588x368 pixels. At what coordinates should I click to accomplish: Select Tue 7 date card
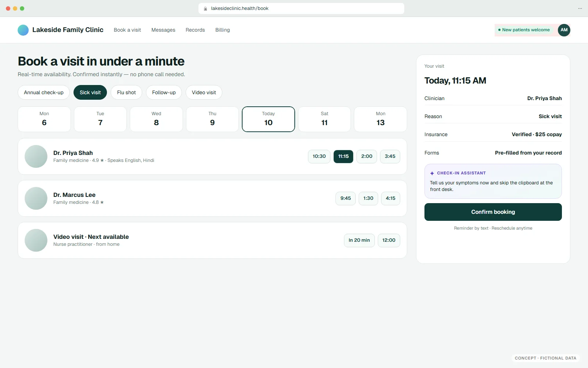(100, 119)
